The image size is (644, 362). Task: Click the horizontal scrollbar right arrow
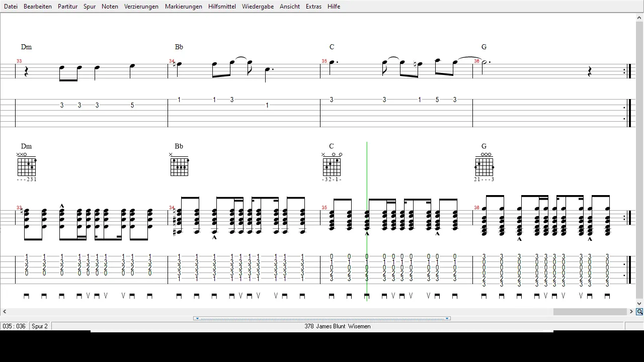pyautogui.click(x=632, y=312)
